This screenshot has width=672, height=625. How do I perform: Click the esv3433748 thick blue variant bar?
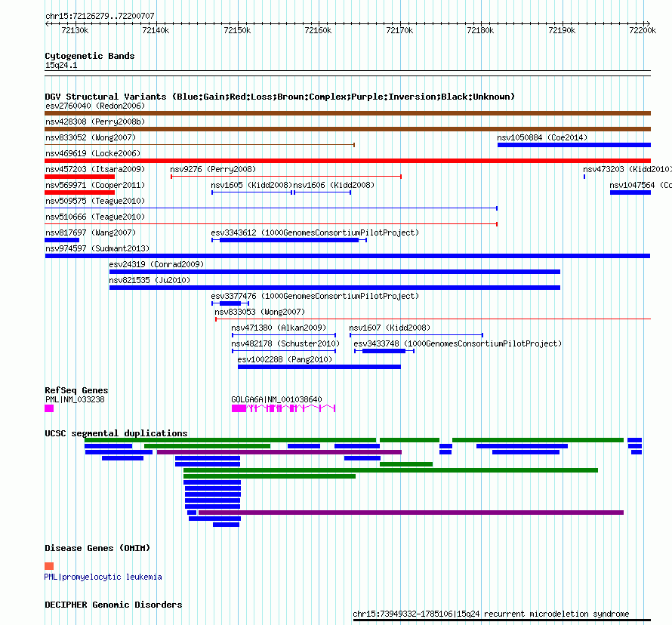click(384, 351)
